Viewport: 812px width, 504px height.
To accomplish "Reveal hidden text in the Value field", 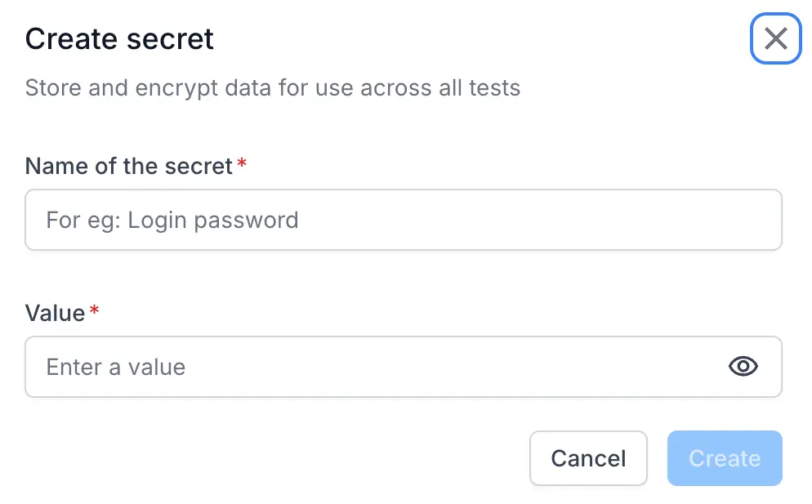I will [743, 367].
